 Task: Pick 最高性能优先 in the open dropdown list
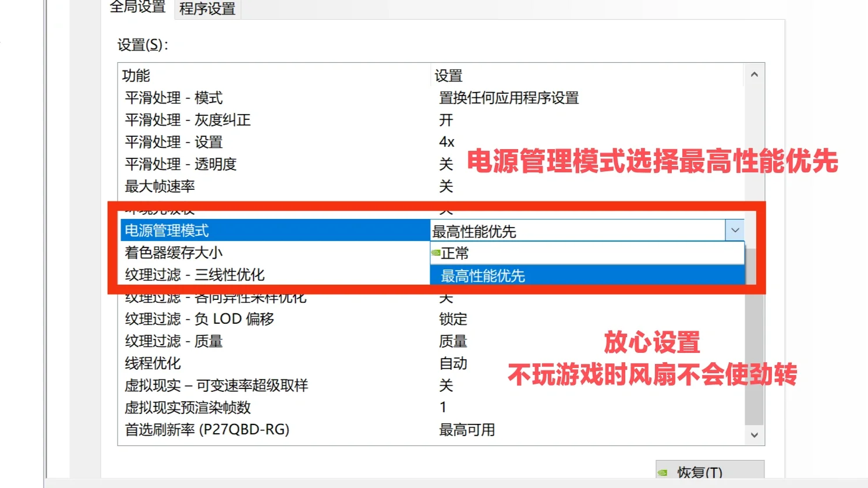point(587,275)
